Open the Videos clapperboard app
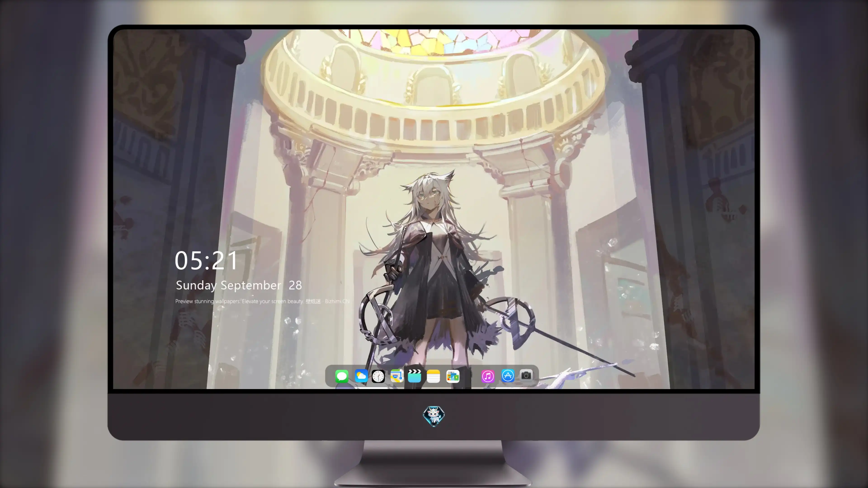This screenshot has height=488, width=868. point(415,376)
